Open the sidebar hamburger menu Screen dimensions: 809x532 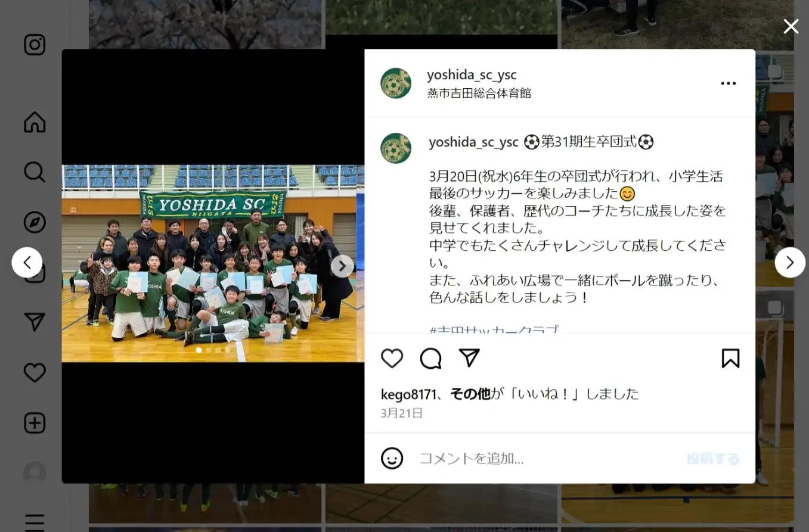tap(35, 522)
